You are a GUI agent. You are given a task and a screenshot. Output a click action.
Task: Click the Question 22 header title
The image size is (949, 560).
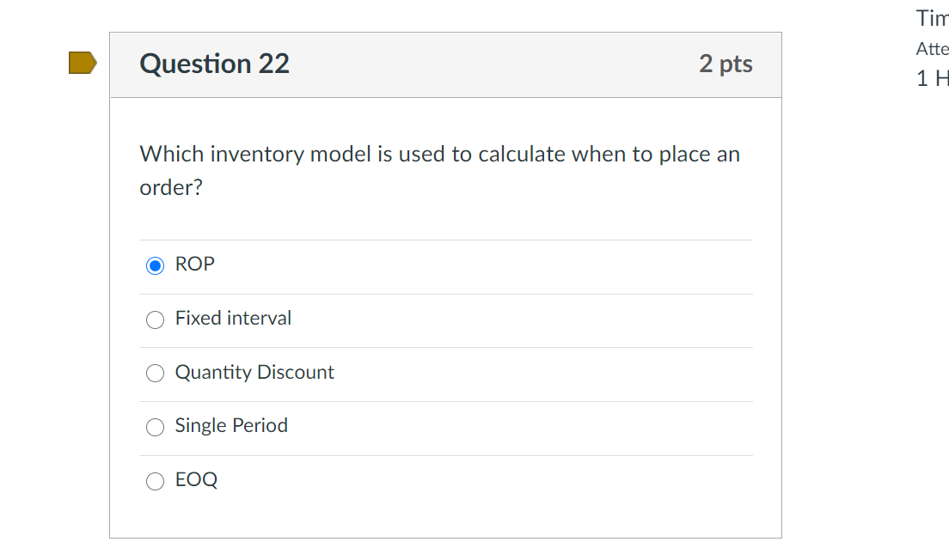(x=213, y=64)
